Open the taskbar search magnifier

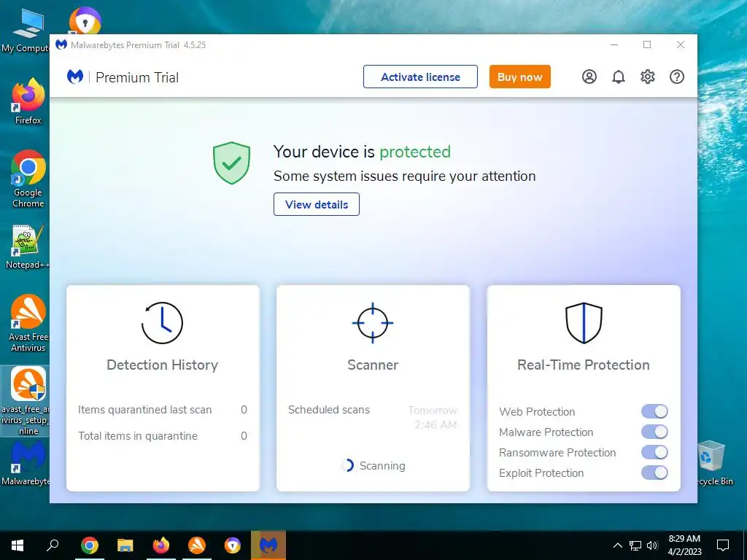click(53, 545)
